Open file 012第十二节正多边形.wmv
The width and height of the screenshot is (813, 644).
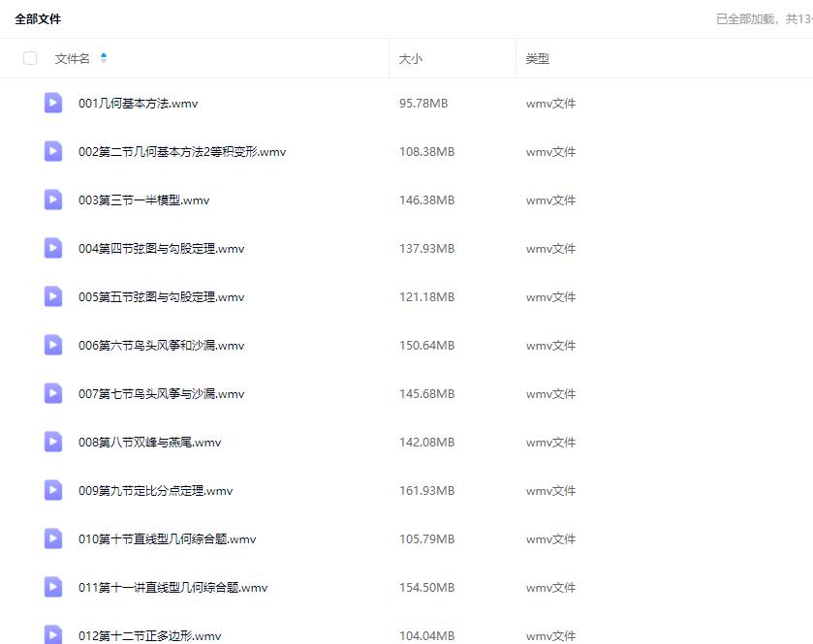coord(149,636)
